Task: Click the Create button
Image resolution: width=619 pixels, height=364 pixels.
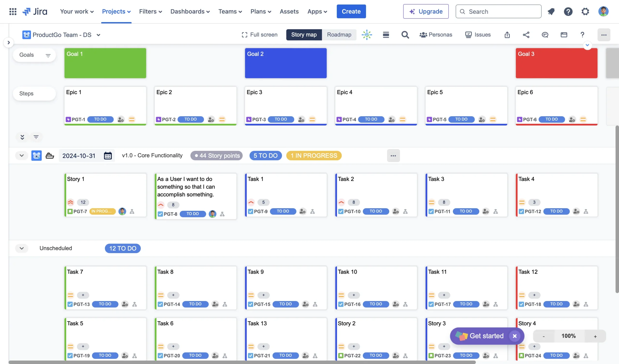Action: (x=351, y=12)
